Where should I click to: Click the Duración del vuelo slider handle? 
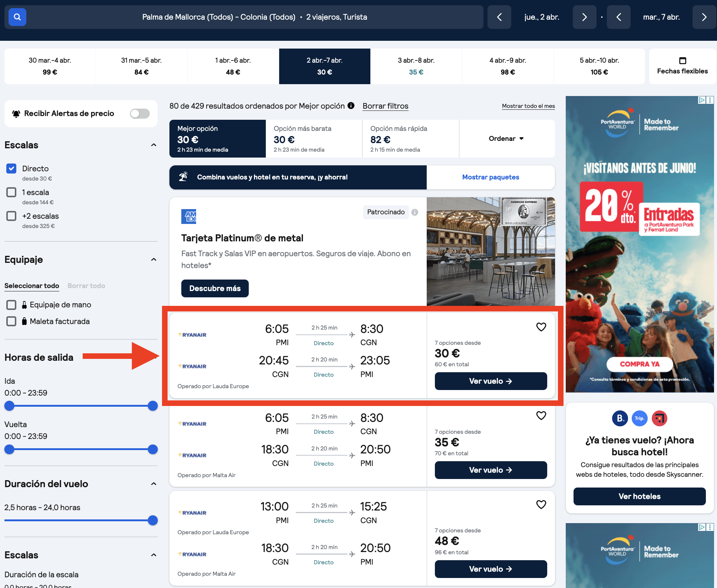coord(153,521)
